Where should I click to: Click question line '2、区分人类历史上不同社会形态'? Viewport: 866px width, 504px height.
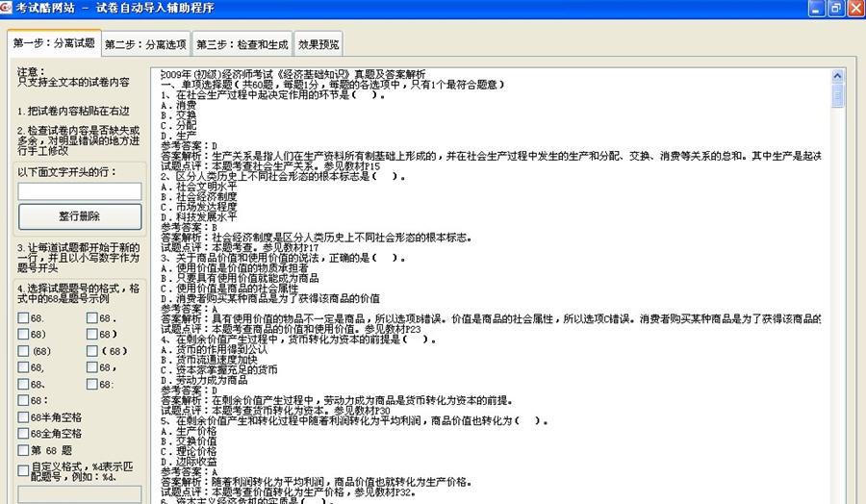(283, 176)
